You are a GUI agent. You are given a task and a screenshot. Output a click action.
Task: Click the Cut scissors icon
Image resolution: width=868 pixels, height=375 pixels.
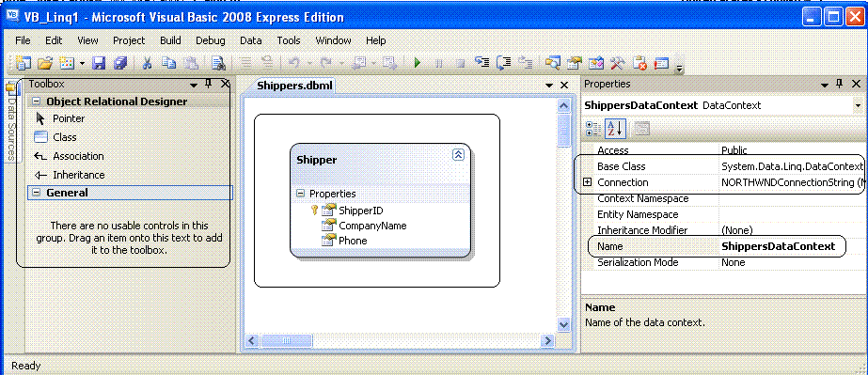pyautogui.click(x=147, y=63)
